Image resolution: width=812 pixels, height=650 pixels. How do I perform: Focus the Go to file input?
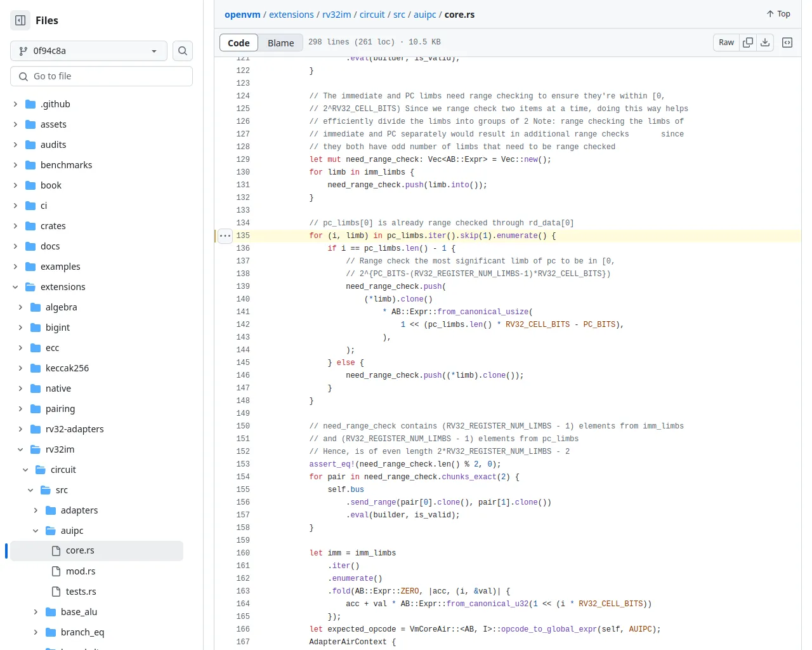coord(101,76)
